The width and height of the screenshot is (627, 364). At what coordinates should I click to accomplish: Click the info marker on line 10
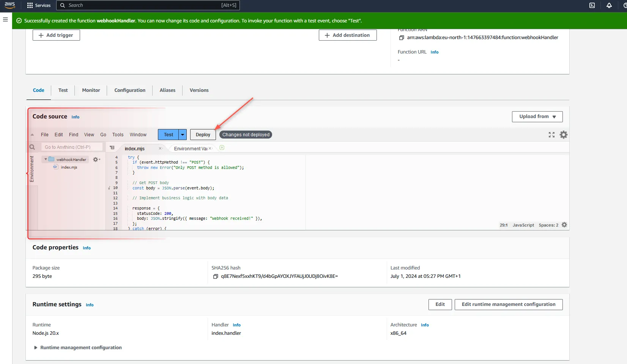109,188
